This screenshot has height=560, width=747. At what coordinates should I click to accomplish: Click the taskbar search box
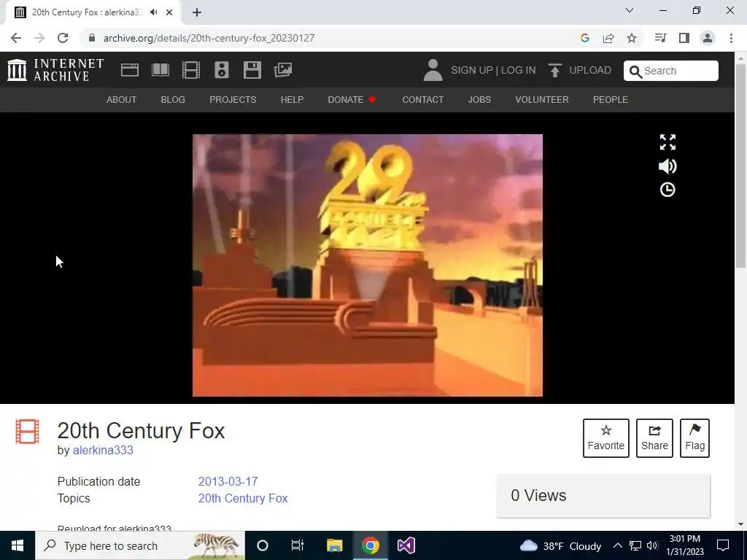point(140,545)
